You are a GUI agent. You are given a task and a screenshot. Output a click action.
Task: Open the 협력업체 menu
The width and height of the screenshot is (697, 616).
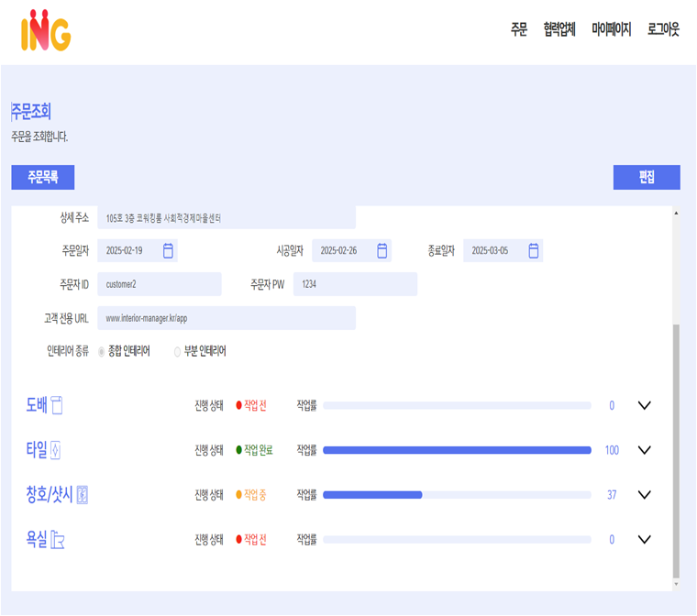point(559,29)
